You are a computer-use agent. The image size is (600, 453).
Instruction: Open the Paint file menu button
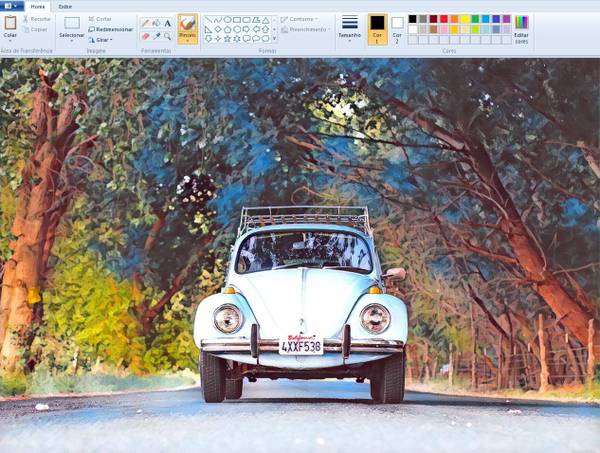point(11,6)
